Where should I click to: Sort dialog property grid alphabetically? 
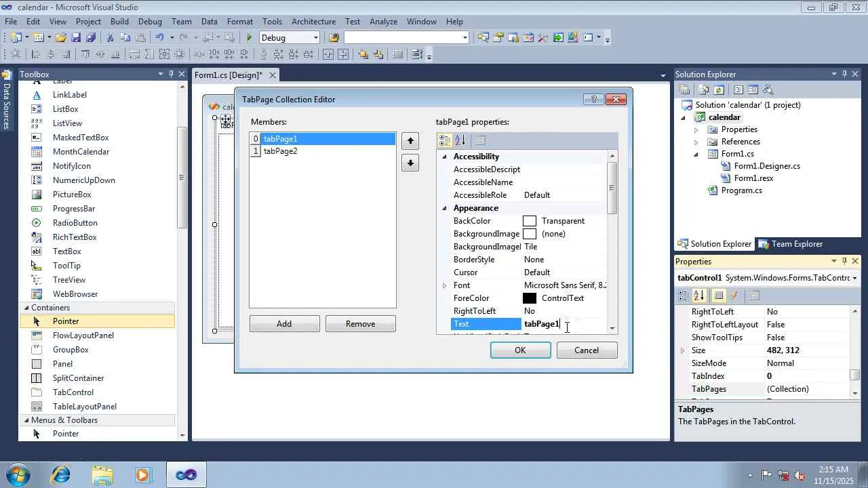tap(460, 140)
